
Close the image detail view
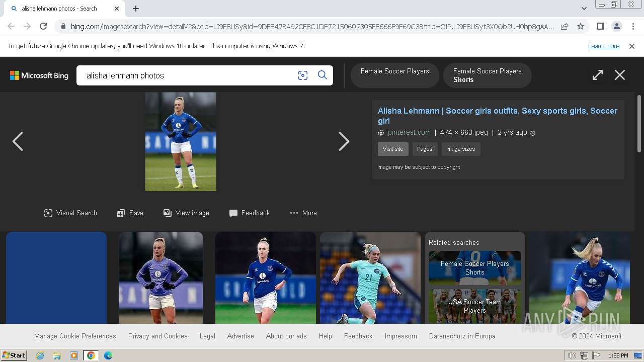tap(620, 75)
